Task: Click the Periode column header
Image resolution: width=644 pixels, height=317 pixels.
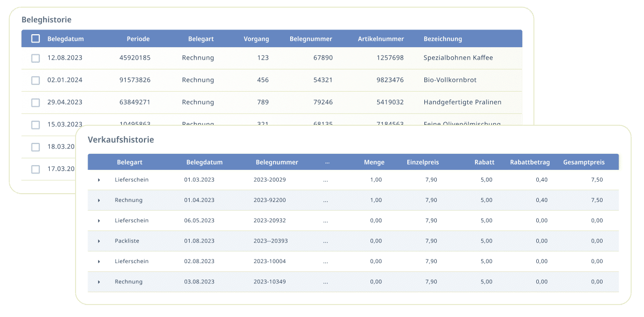Action: coord(138,39)
